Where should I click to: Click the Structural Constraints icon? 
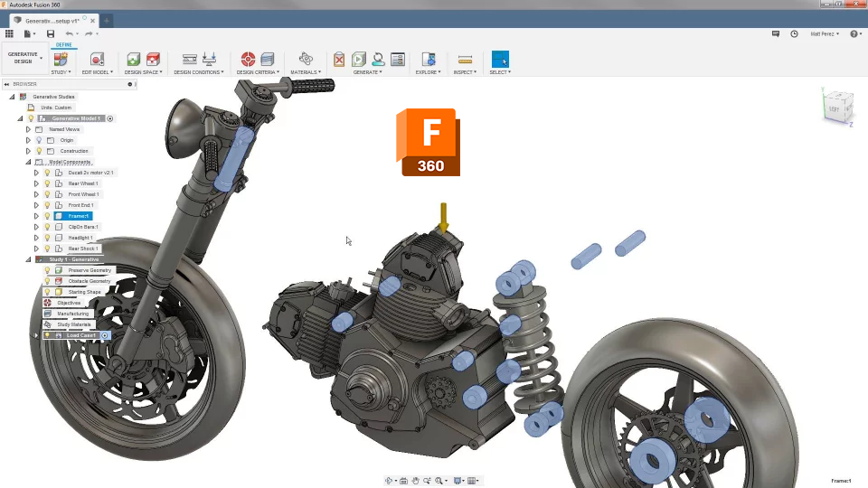click(190, 60)
